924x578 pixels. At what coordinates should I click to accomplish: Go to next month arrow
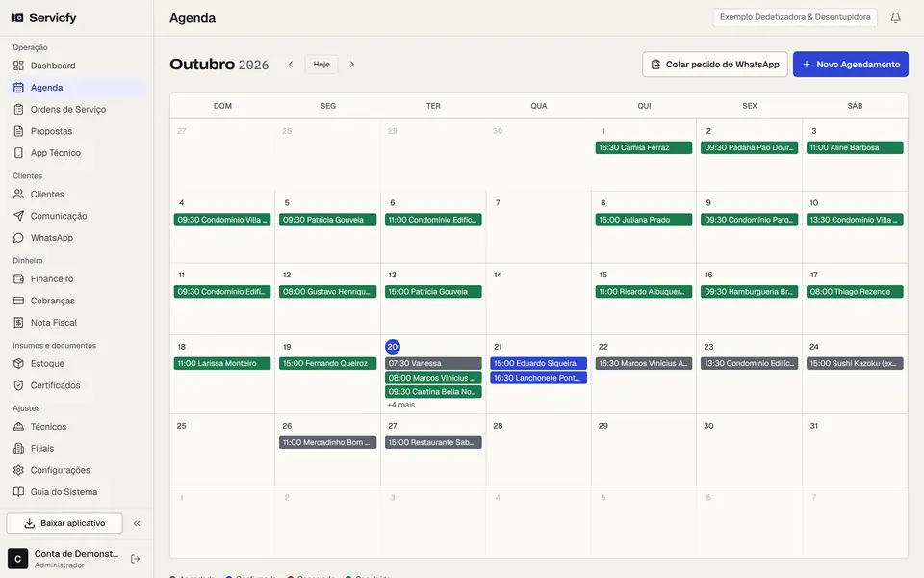[352, 65]
